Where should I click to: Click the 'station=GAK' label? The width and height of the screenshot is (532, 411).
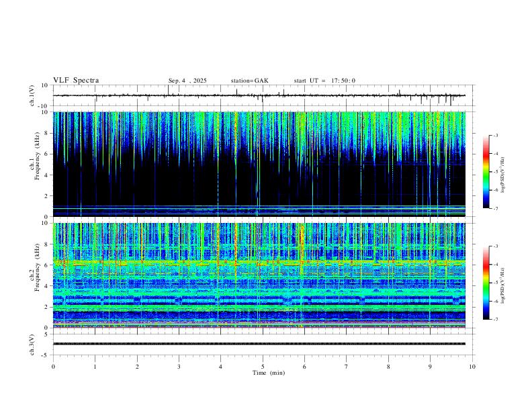tap(250, 81)
